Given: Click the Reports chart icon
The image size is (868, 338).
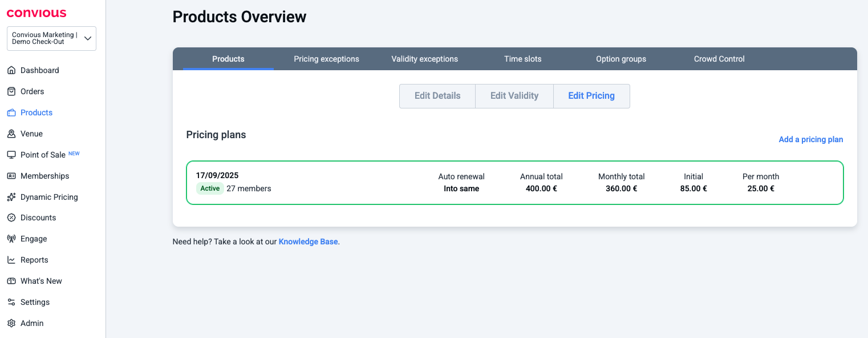Looking at the screenshot, I should 11,260.
